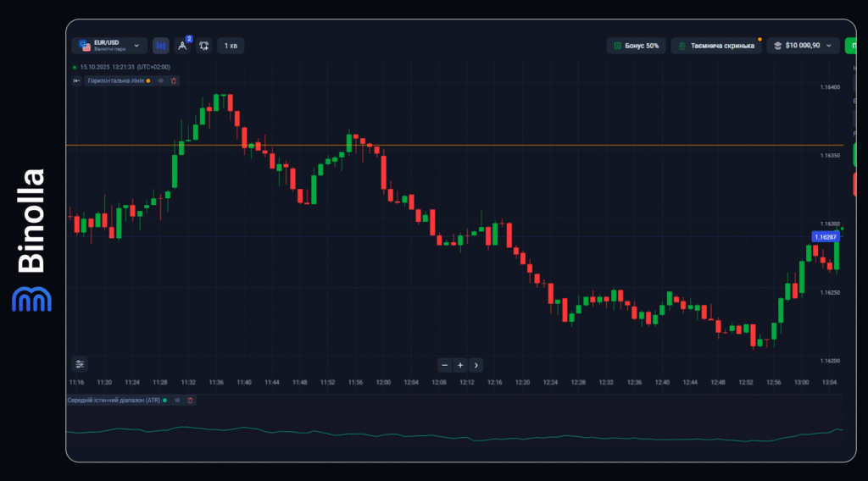
Task: Hide the ATR indicator via eye icon
Action: point(177,400)
